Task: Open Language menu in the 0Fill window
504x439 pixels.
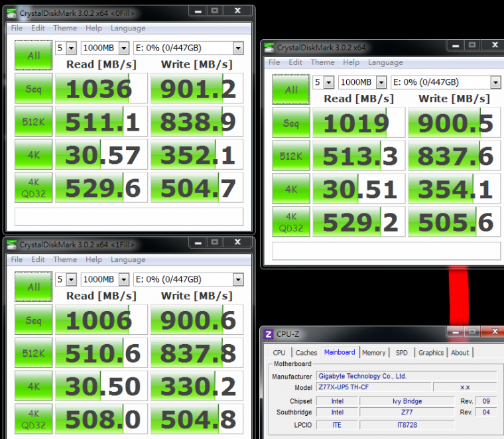Action: click(x=128, y=29)
